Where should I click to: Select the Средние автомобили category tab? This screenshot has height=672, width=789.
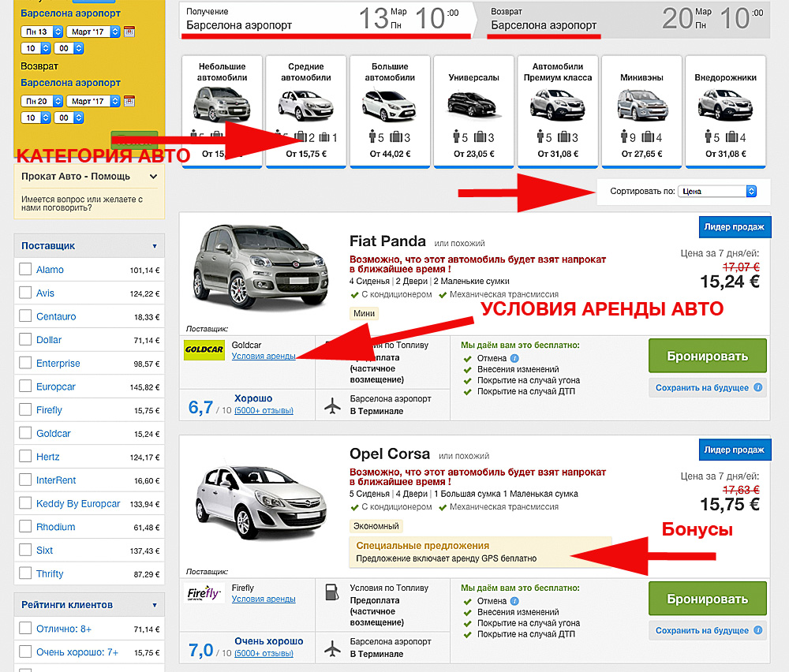(306, 111)
